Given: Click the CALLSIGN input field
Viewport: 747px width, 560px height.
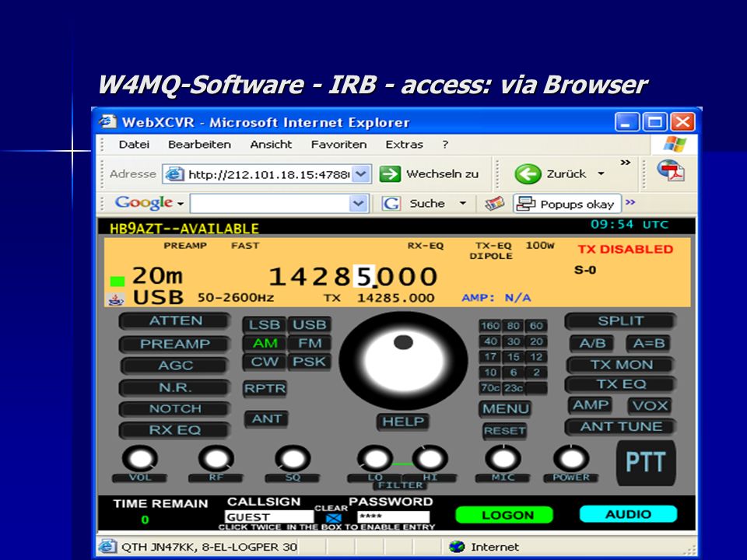Looking at the screenshot, I should 268,516.
